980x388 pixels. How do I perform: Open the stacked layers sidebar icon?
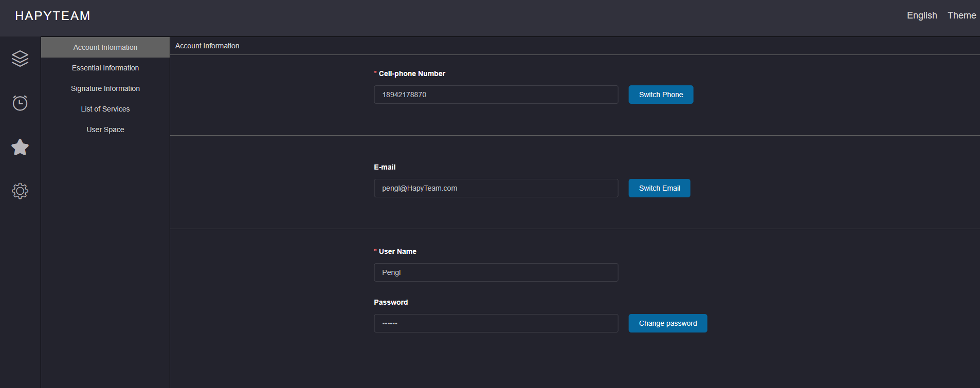pos(20,59)
